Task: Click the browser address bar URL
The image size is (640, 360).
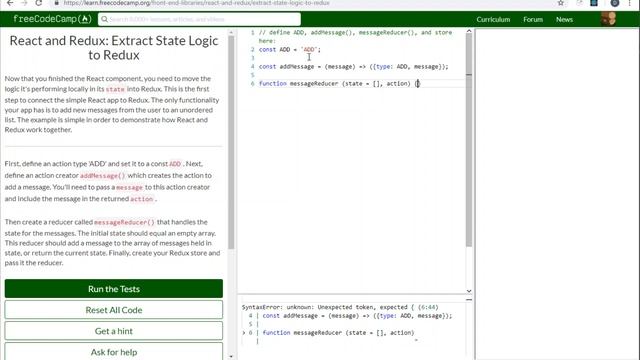Action: pos(196,3)
